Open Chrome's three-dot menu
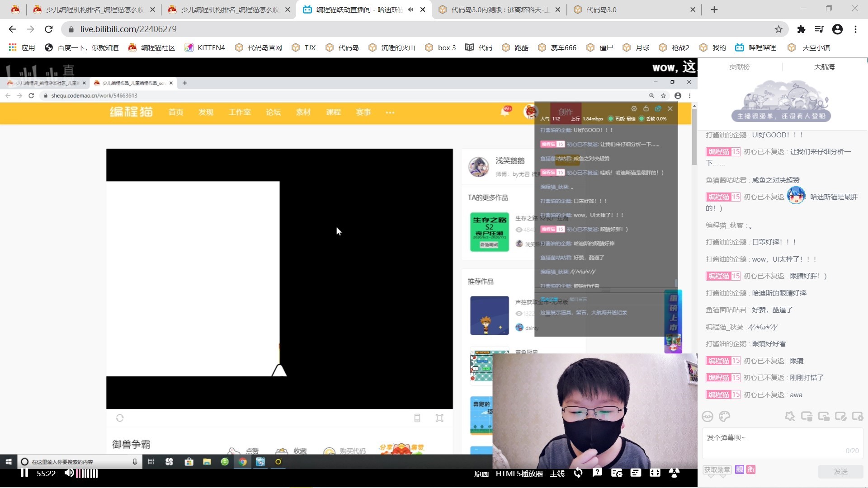 (855, 29)
